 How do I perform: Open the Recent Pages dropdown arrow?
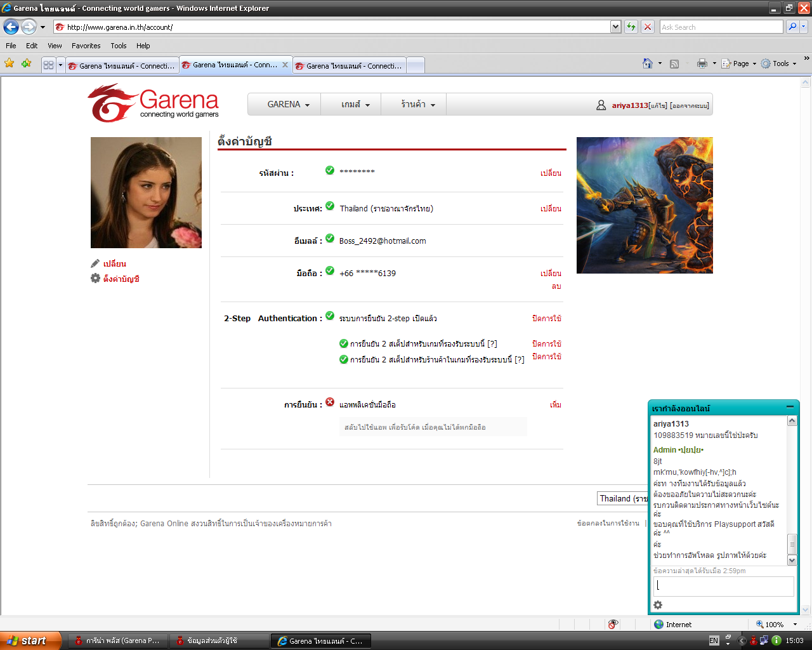click(x=43, y=27)
